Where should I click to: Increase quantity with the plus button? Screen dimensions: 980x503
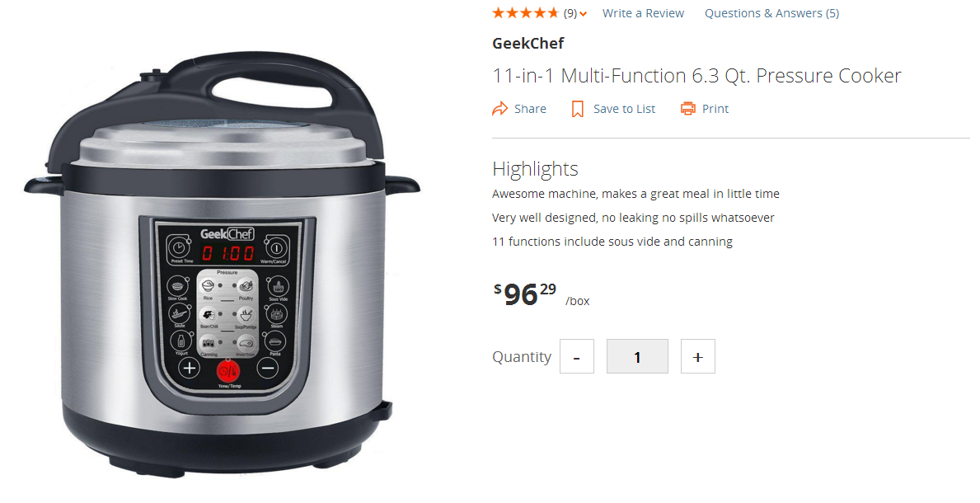point(697,356)
